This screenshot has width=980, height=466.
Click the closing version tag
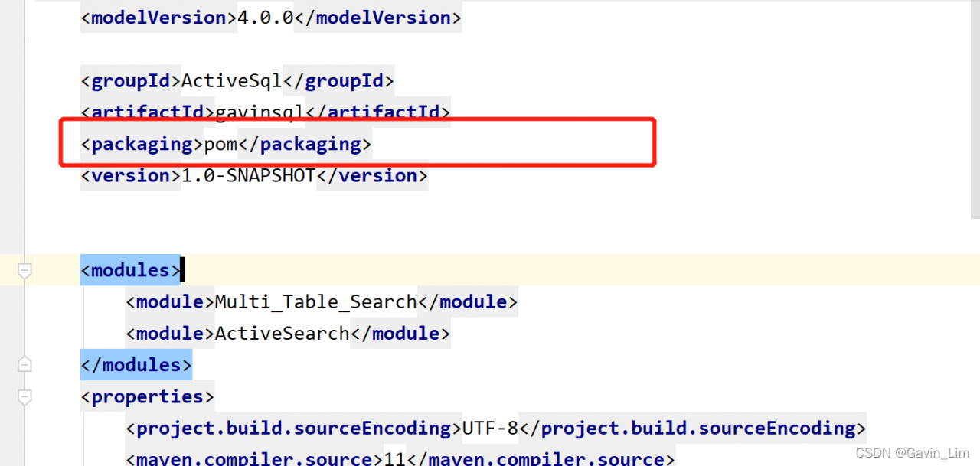click(x=372, y=175)
